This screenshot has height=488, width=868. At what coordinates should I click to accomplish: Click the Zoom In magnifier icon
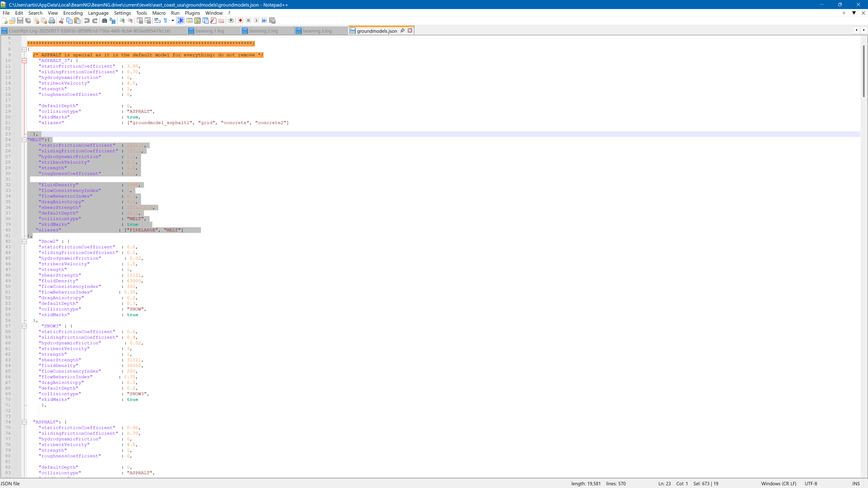pos(122,21)
